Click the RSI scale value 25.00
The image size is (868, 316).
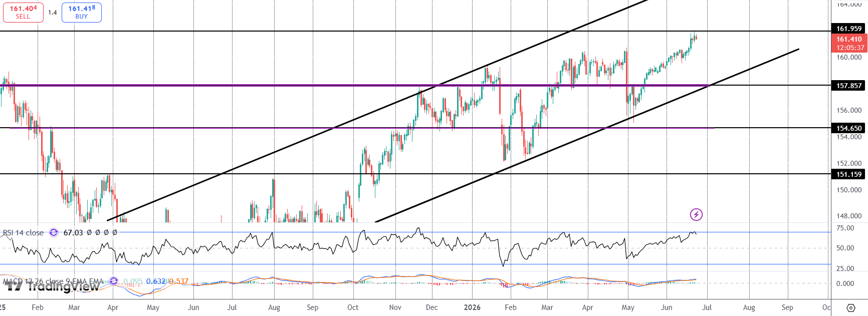pyautogui.click(x=845, y=268)
